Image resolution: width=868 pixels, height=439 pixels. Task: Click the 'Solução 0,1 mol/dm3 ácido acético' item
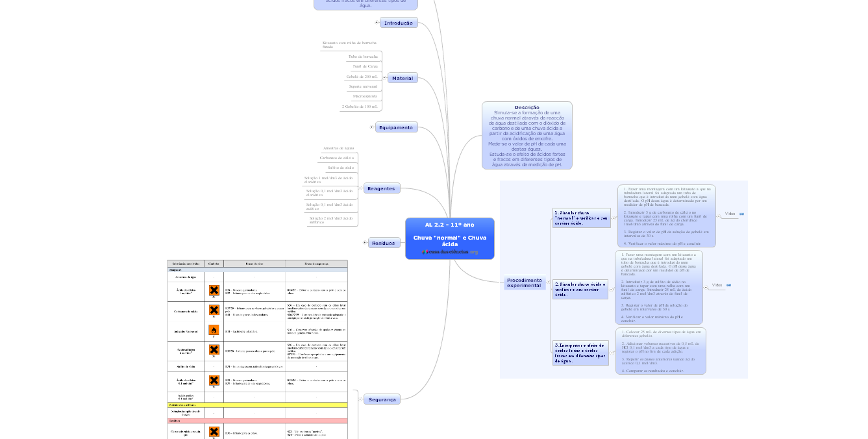(330, 207)
